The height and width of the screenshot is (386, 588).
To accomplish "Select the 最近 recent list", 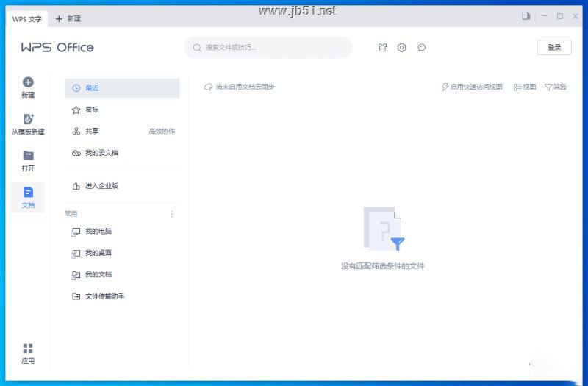I will (122, 87).
